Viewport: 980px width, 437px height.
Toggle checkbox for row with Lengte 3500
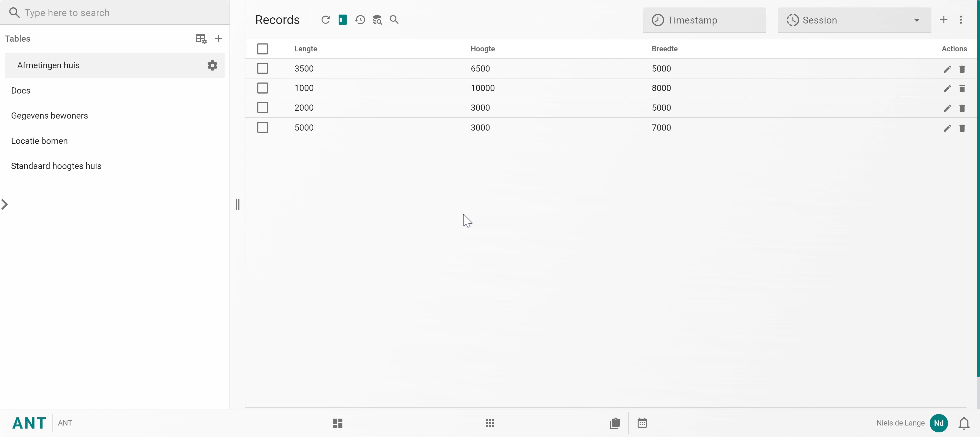coord(263,68)
